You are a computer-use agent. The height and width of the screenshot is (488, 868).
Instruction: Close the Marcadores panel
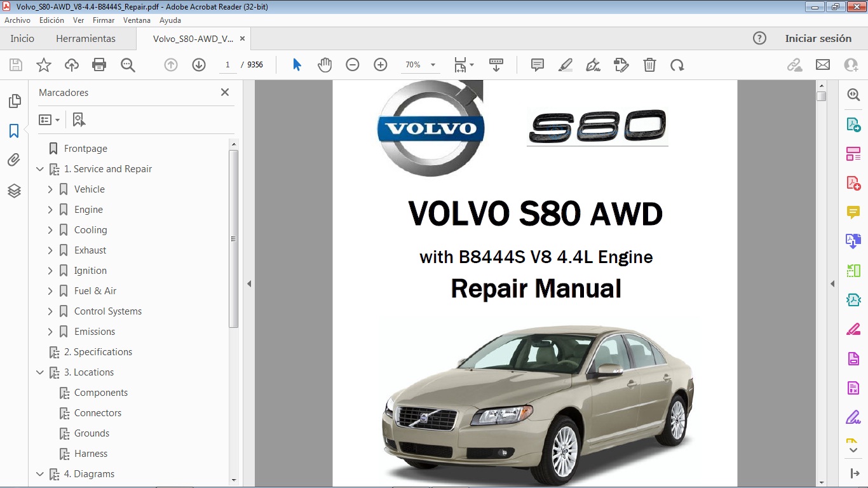224,92
